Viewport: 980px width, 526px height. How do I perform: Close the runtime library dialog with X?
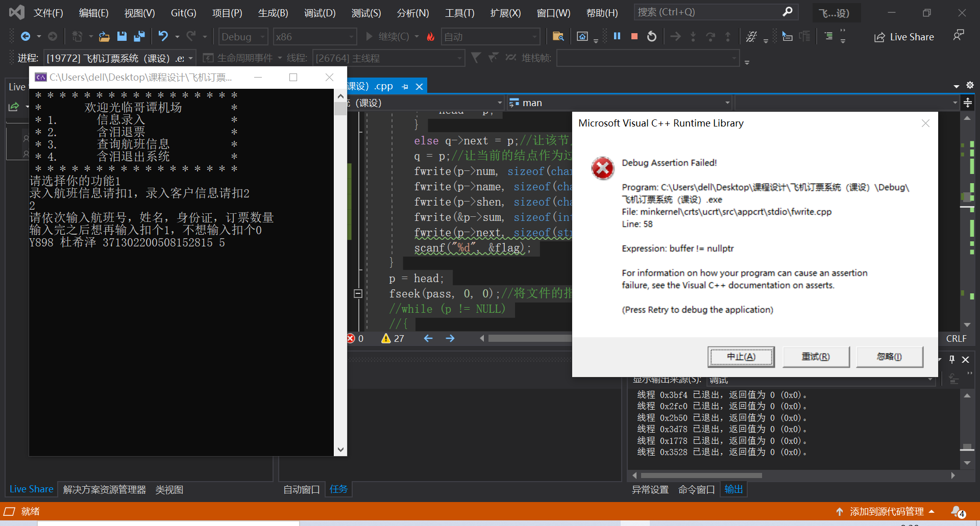tap(925, 123)
